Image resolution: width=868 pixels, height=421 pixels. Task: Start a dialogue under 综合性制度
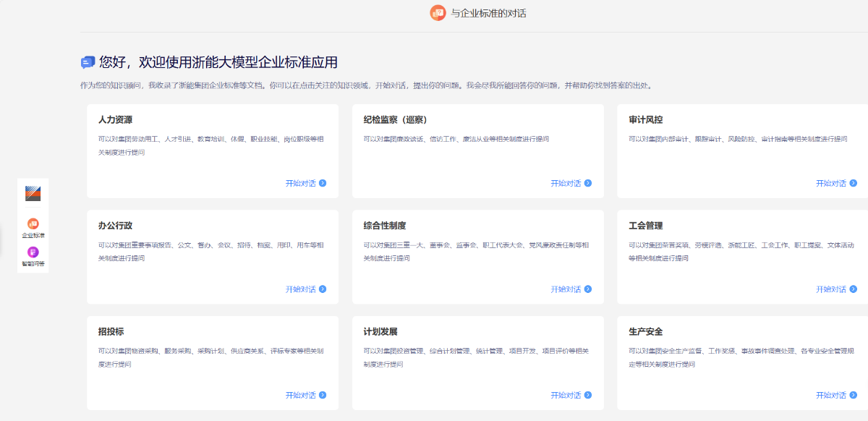(566, 289)
